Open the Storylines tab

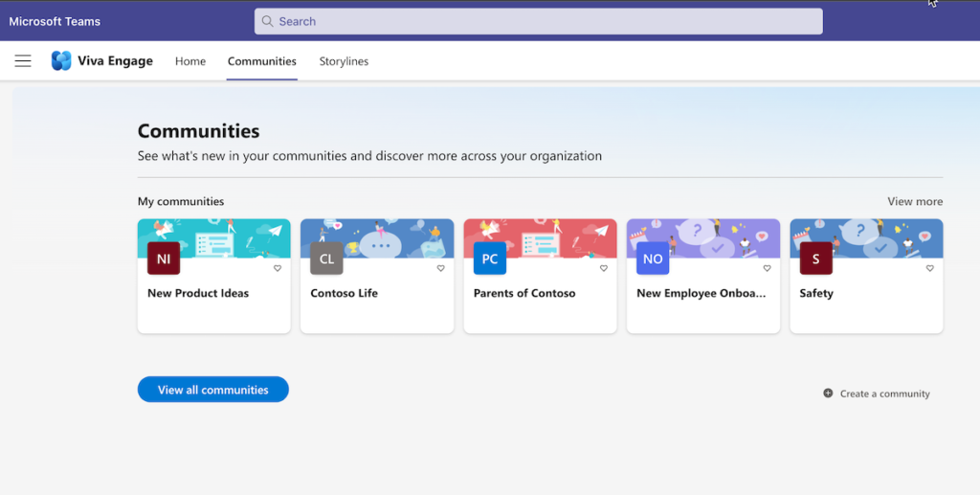click(x=344, y=61)
